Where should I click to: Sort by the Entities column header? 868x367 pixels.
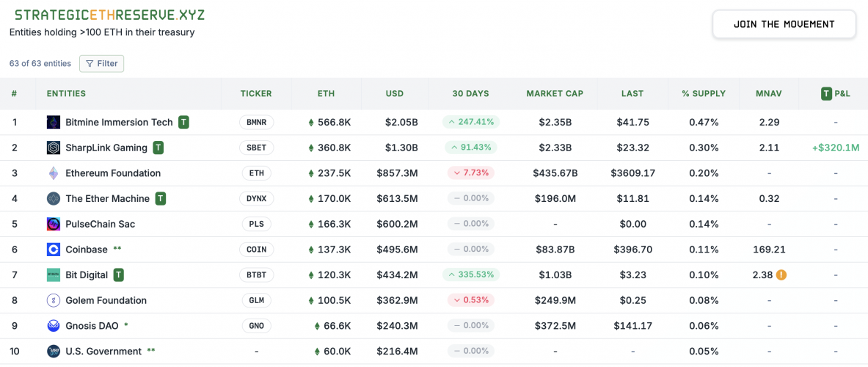click(x=67, y=94)
